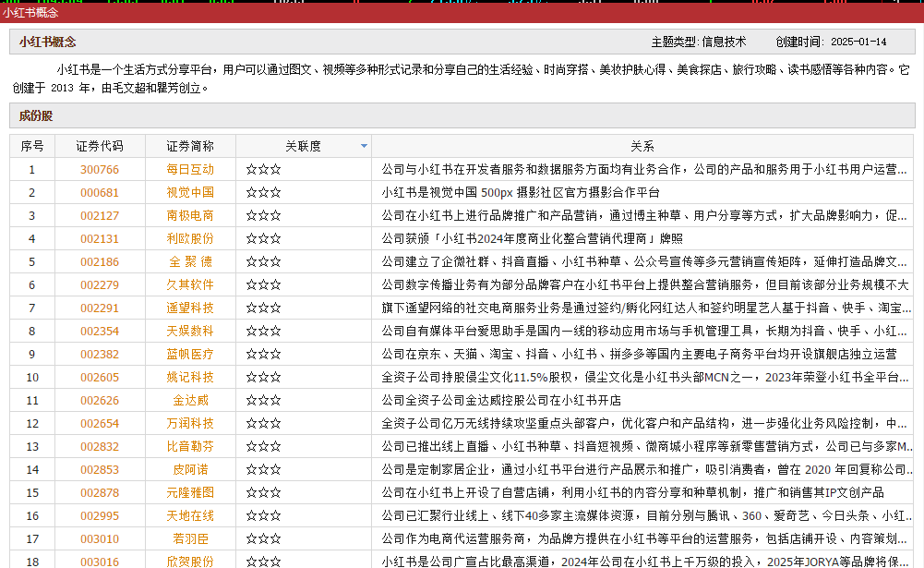Open stock code 003010

coord(100,539)
